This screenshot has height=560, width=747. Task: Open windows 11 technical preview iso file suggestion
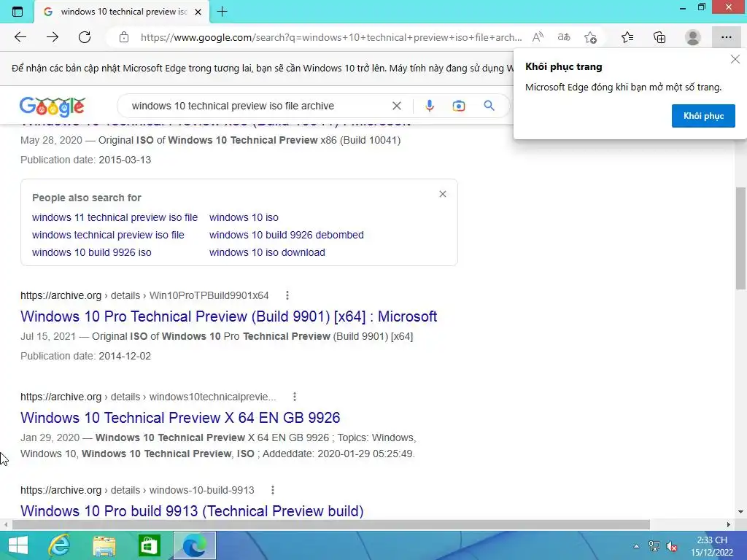pyautogui.click(x=115, y=217)
